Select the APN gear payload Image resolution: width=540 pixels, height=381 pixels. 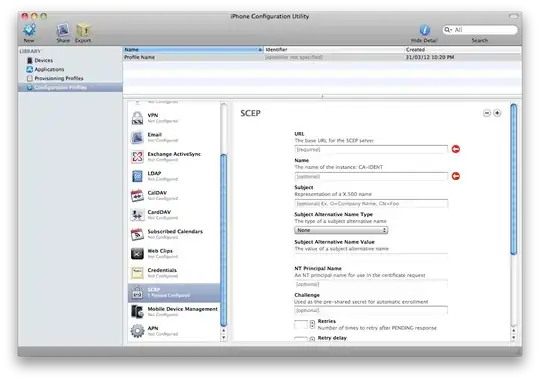(174, 331)
